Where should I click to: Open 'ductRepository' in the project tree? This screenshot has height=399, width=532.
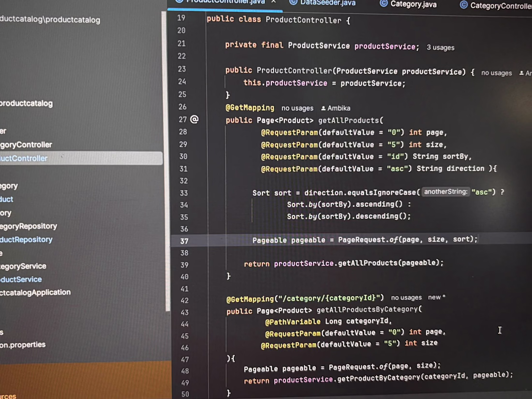(26, 239)
